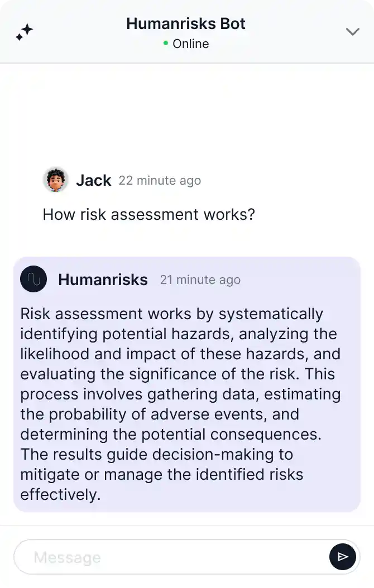Click the dark circle around the send icon

click(x=343, y=557)
